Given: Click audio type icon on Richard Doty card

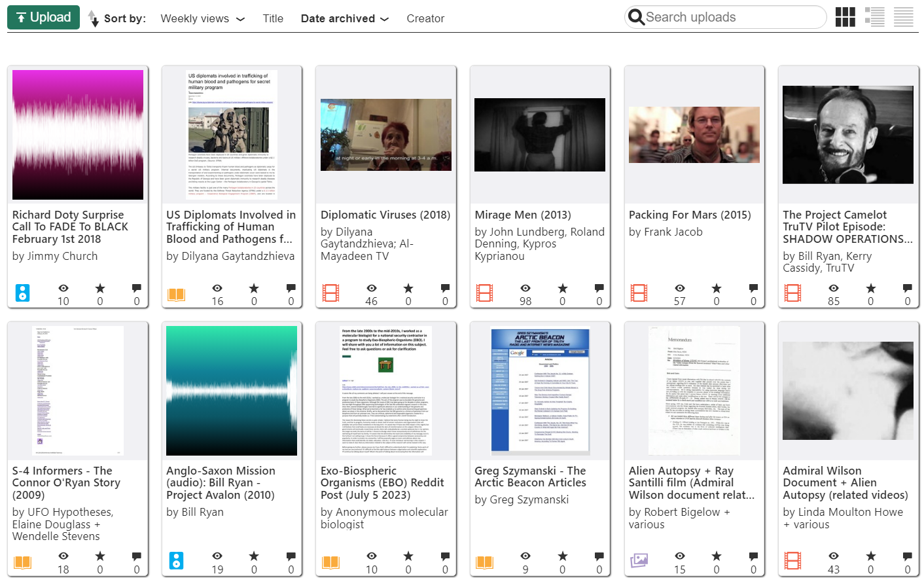Looking at the screenshot, I should pyautogui.click(x=22, y=293).
